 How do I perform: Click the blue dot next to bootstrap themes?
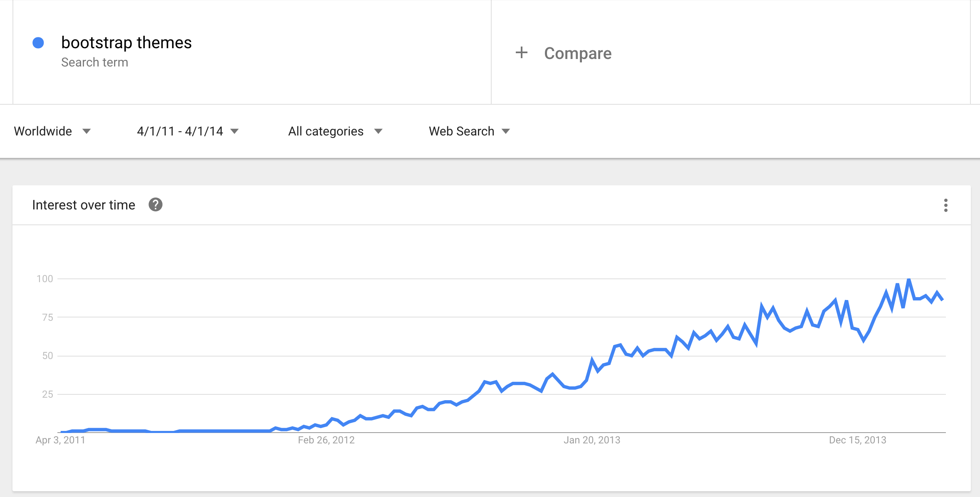tap(38, 43)
